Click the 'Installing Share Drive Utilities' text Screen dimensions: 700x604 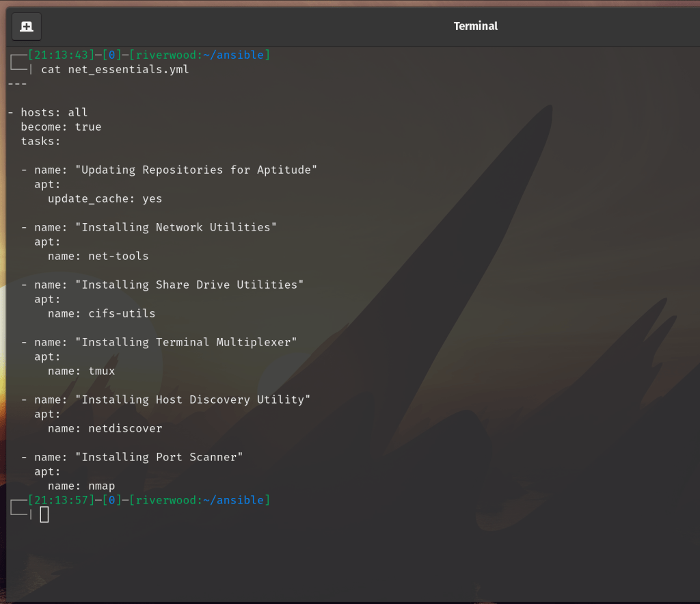(192, 285)
